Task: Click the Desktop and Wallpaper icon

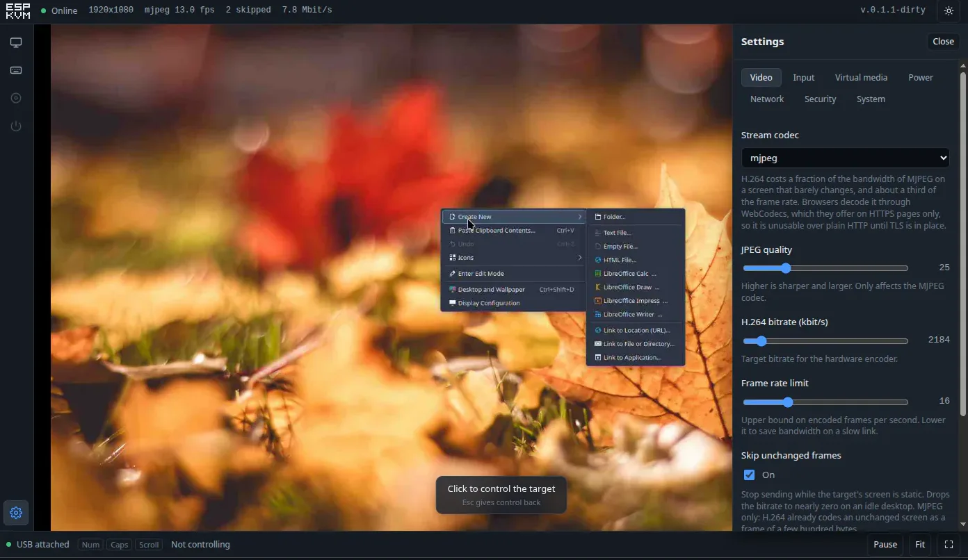Action: (453, 290)
